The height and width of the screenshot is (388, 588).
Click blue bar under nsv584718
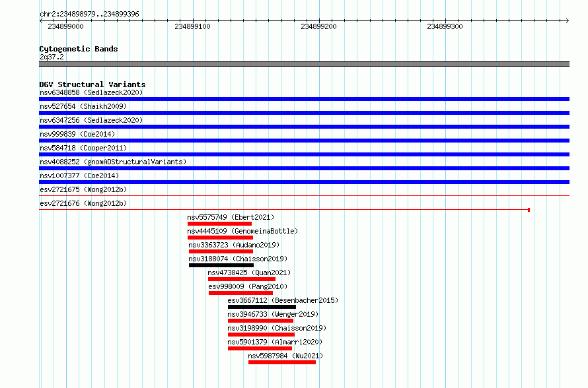[x=304, y=154]
